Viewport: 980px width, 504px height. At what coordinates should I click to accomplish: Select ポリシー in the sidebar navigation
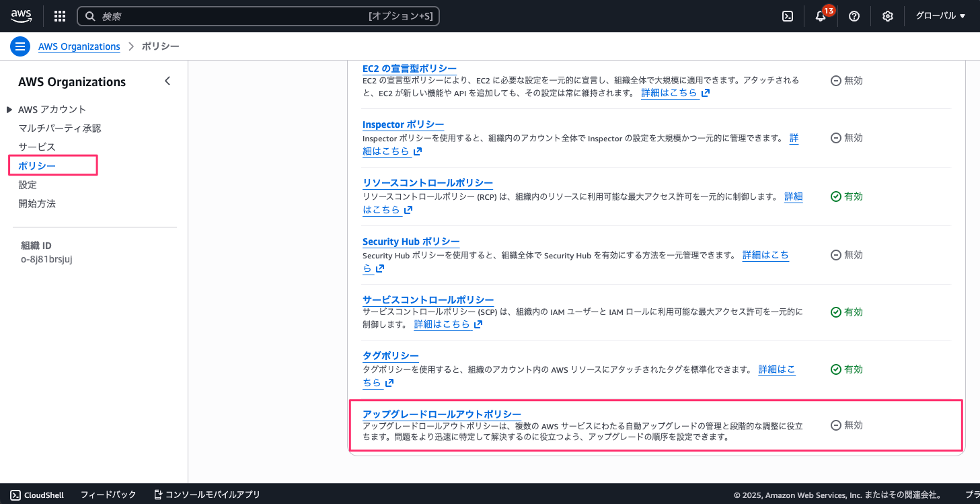pos(38,165)
